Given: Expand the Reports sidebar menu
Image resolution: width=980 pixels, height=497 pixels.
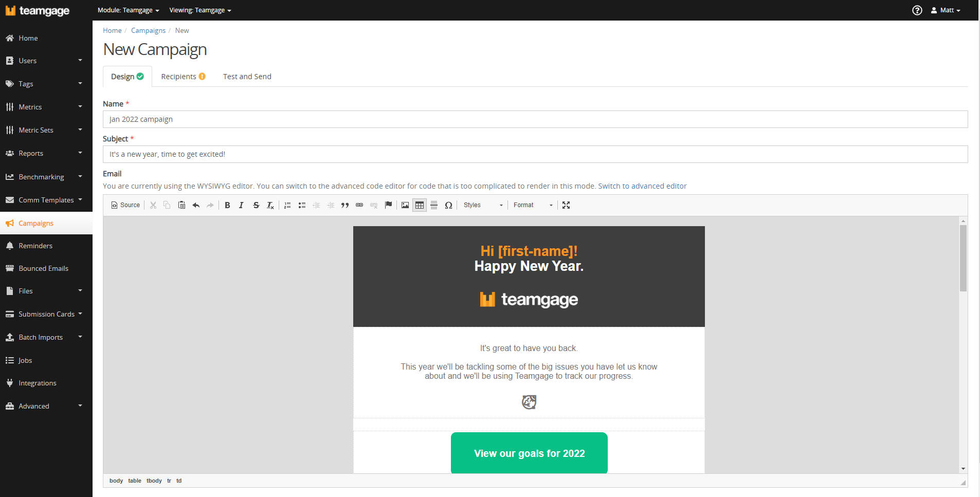Looking at the screenshot, I should tap(46, 153).
